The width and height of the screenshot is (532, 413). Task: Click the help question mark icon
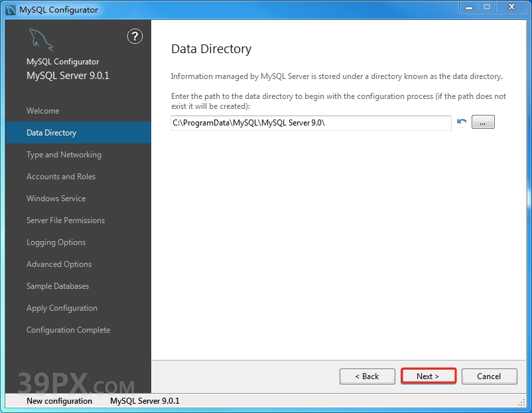(135, 37)
